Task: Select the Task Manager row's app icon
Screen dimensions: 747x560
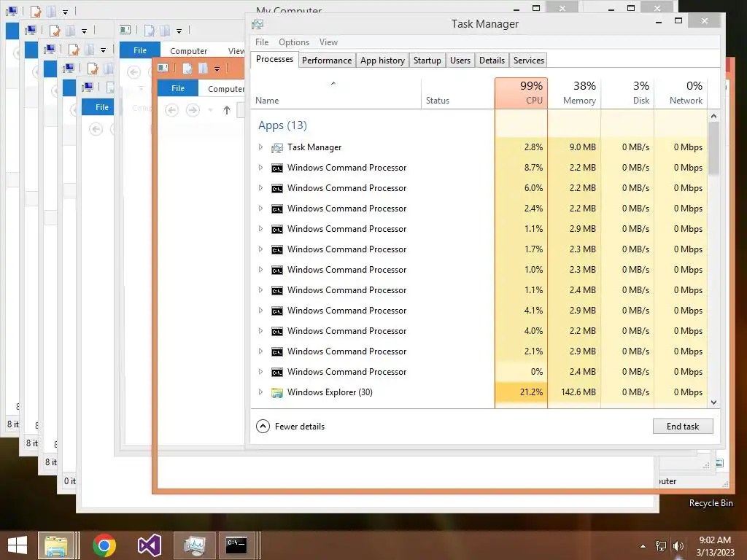Action: point(276,147)
